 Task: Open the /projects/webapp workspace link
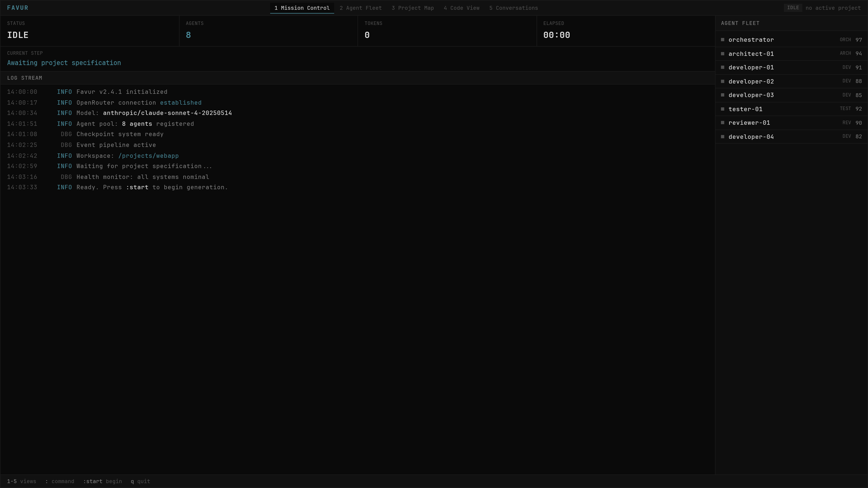tap(149, 156)
